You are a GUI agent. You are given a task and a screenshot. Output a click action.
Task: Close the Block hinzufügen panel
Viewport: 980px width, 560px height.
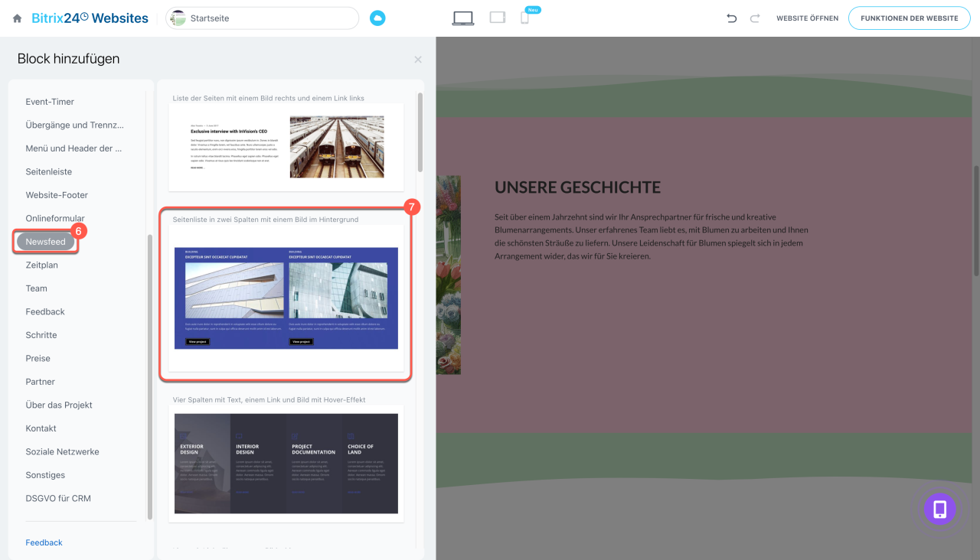coord(418,60)
